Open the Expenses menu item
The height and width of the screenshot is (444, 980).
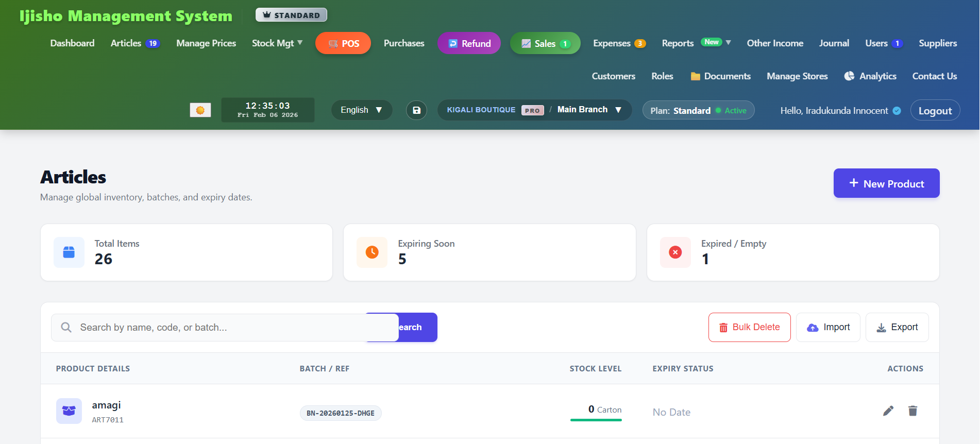click(619, 43)
